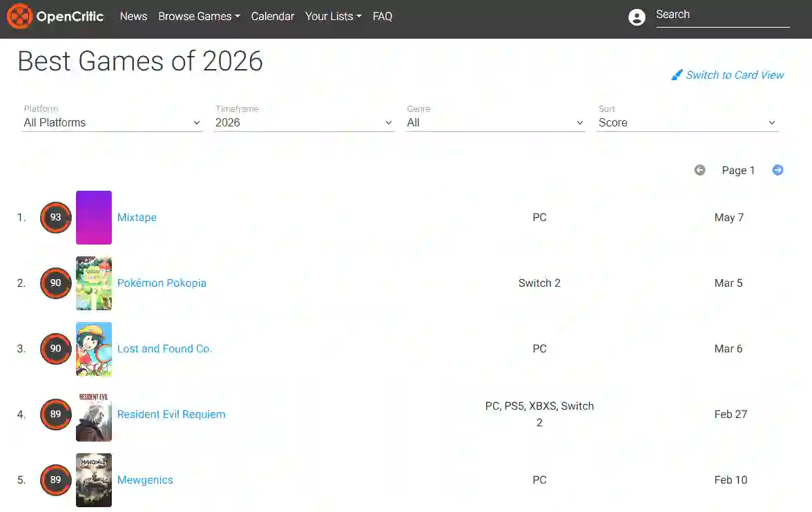Viewport: 812px width, 512px height.
Task: Open the News page
Action: point(134,17)
